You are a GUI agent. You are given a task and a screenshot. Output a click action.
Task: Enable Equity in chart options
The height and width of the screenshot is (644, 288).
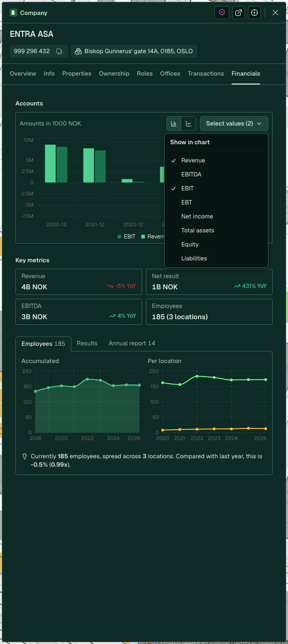216,245
